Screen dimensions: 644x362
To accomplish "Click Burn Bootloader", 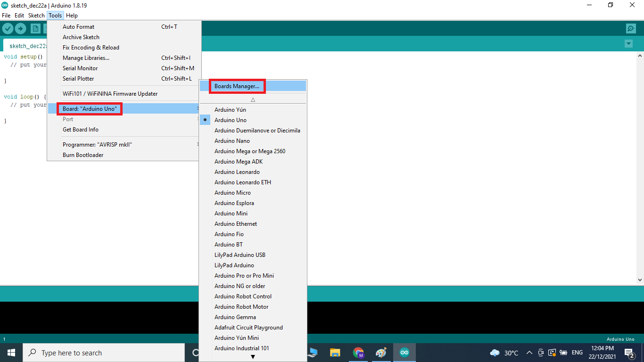I will [x=83, y=155].
